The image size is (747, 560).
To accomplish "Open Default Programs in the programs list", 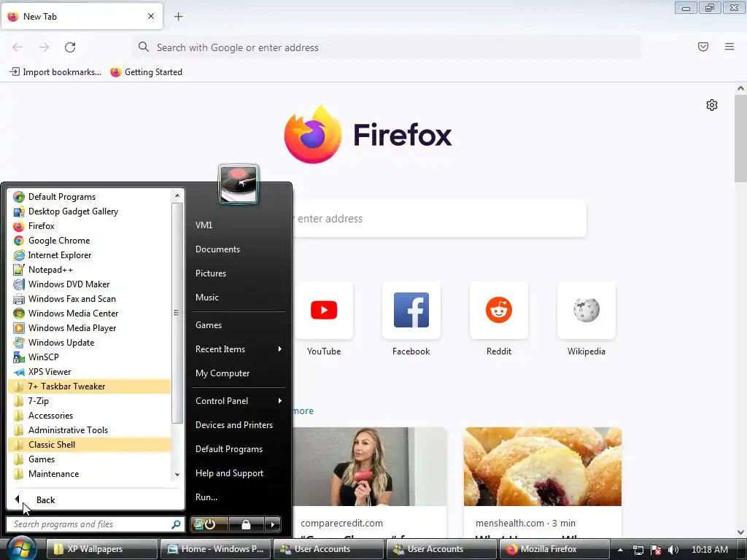I will (x=89, y=197).
